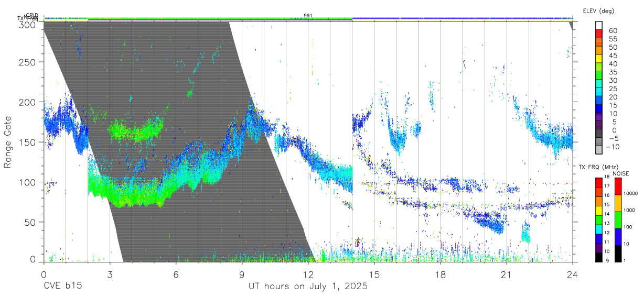This screenshot has height=297, width=644.
Task: Click the 21 tick label on x-axis
Action: pos(507,274)
